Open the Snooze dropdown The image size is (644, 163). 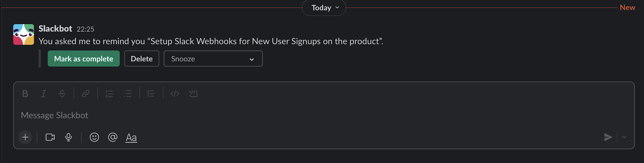(213, 59)
